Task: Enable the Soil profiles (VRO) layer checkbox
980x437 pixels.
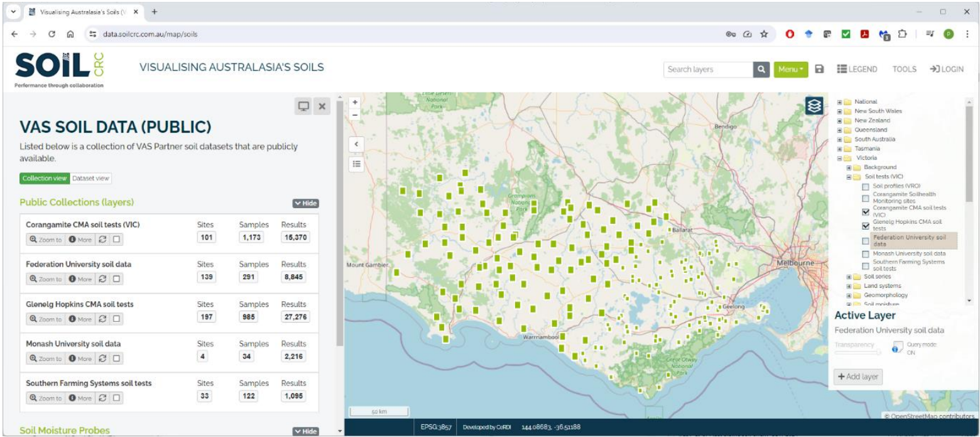Action: [866, 187]
